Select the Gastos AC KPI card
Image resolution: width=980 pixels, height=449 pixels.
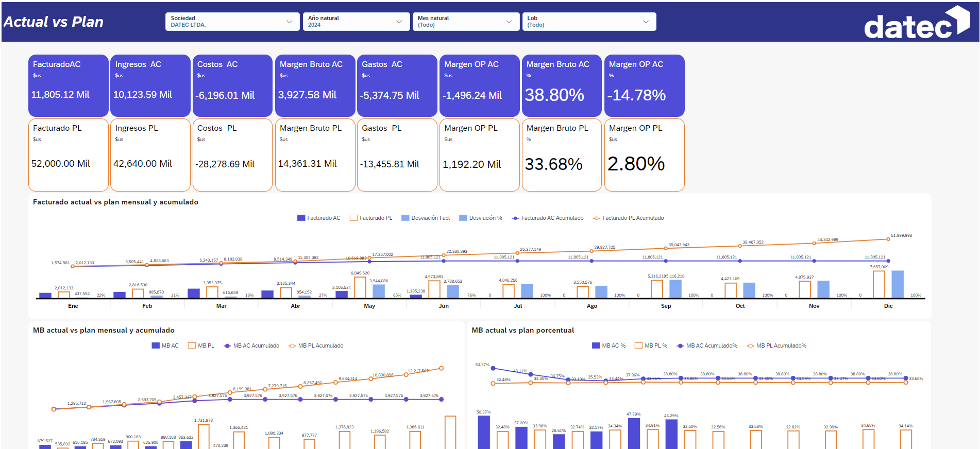pos(397,85)
